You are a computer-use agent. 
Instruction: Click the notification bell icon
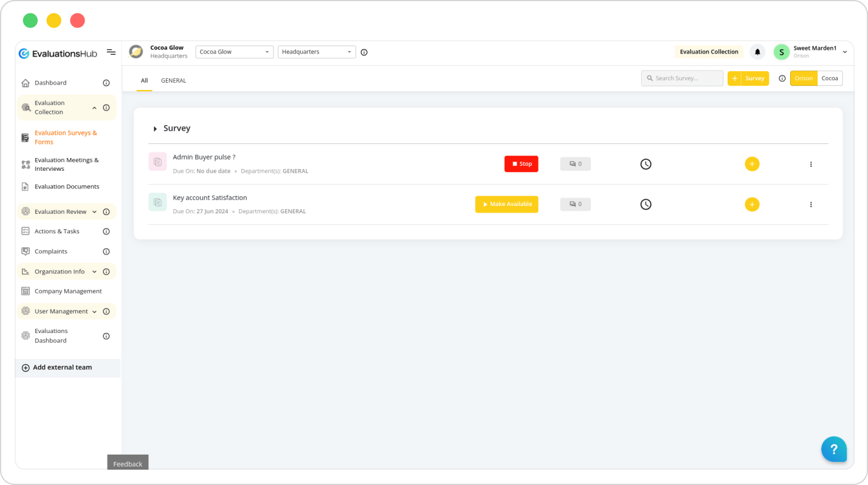(x=757, y=52)
